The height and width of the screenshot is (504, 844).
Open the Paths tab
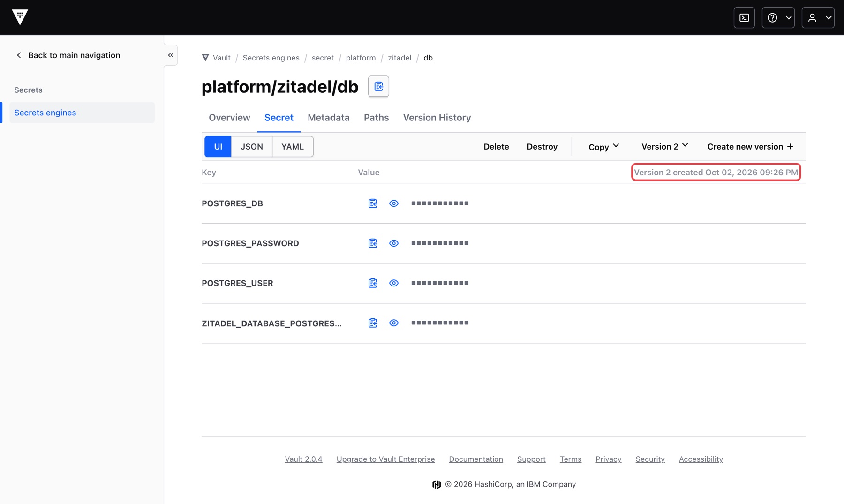pos(376,118)
